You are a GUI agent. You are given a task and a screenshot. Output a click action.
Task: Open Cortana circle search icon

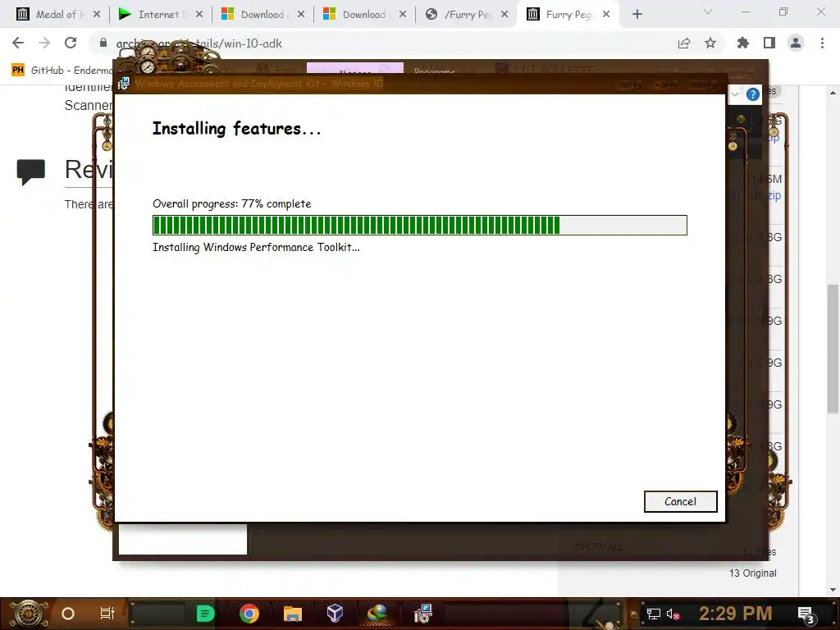68,614
